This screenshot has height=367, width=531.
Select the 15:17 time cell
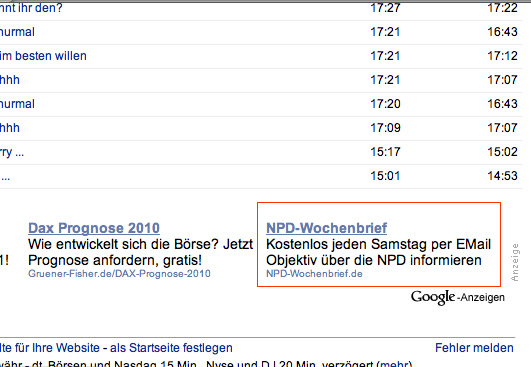click(x=385, y=152)
